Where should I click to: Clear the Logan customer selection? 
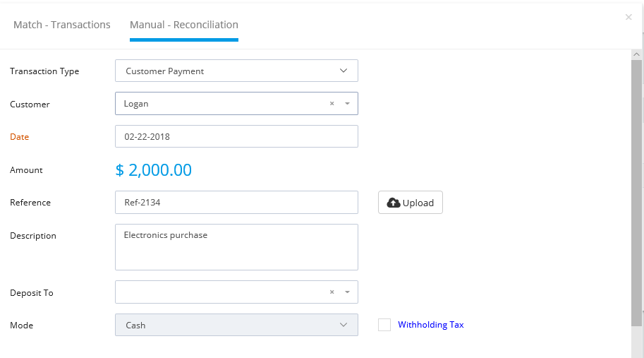pos(332,104)
